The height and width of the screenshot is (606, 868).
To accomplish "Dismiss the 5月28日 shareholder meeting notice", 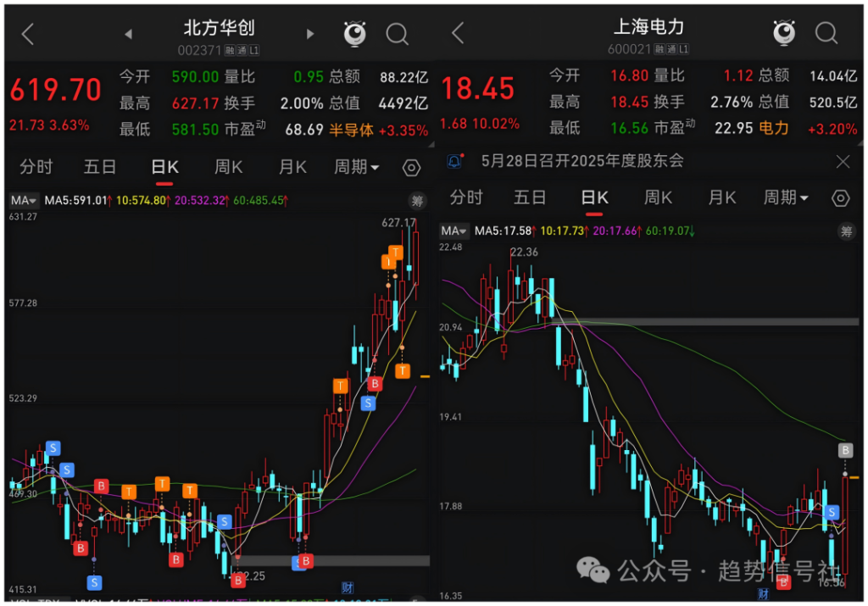I will pyautogui.click(x=843, y=162).
